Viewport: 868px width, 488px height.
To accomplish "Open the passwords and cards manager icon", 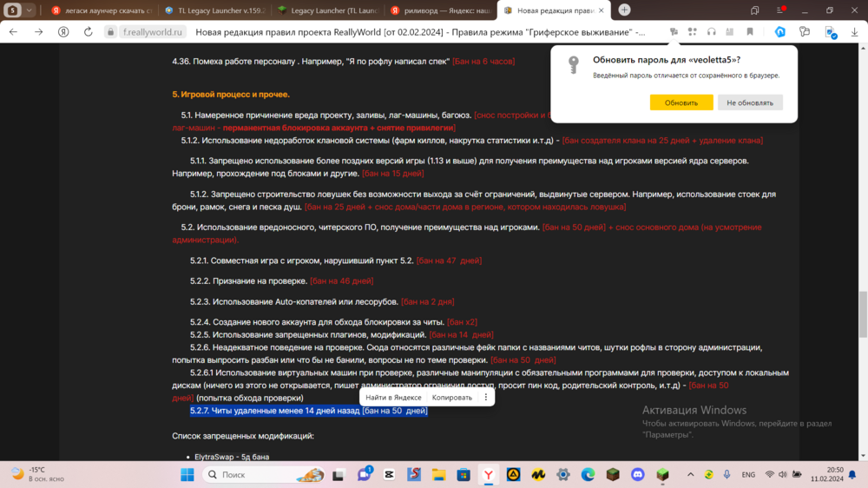I will pos(805,32).
